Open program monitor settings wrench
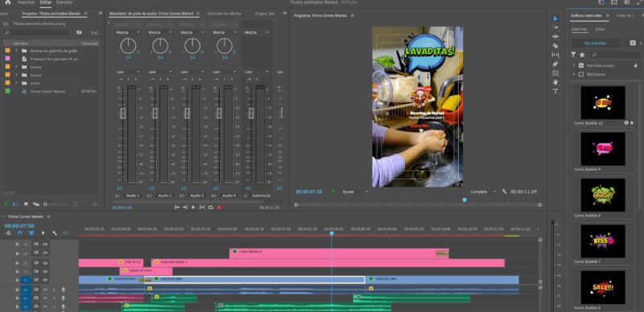644x312 pixels. click(x=505, y=191)
